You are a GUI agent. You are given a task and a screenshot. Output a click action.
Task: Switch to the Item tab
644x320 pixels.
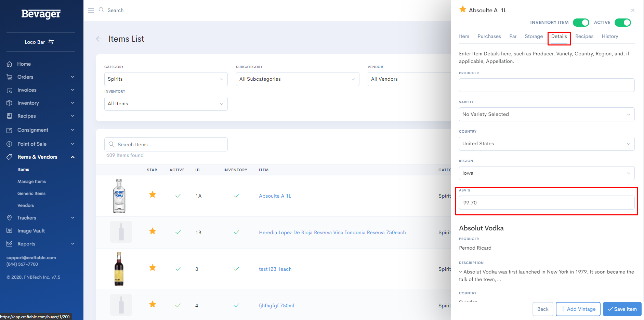pos(464,36)
